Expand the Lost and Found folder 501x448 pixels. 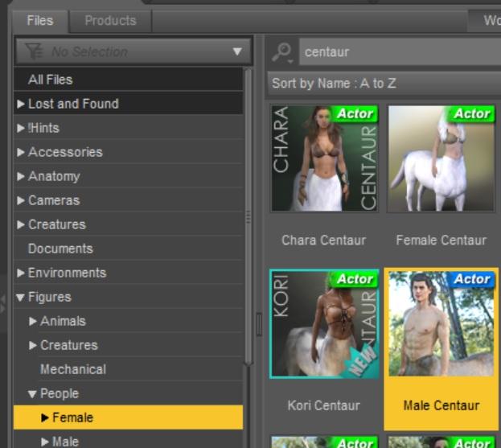tap(20, 104)
